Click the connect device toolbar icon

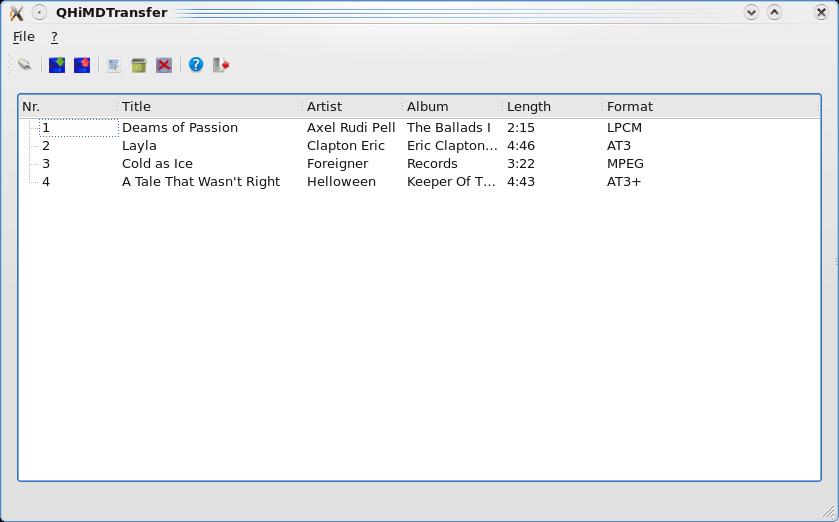point(25,65)
